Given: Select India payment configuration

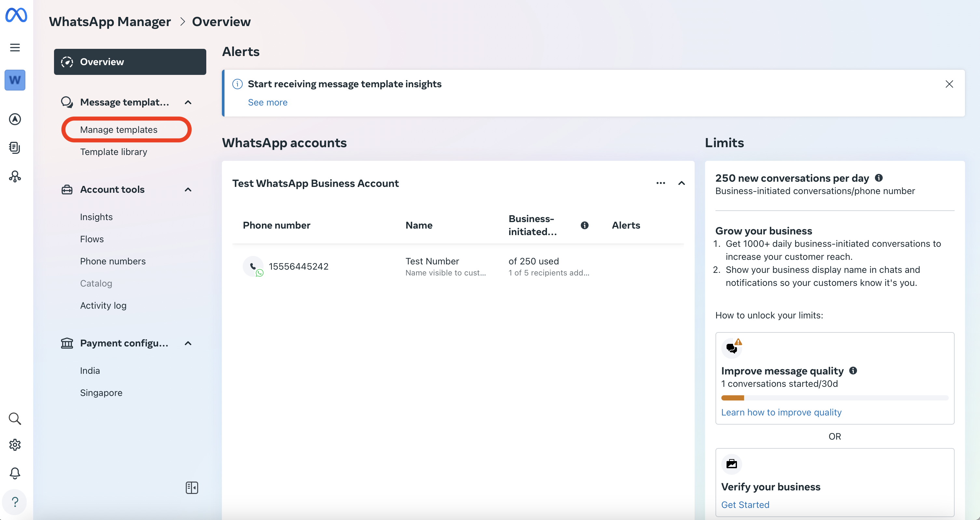Looking at the screenshot, I should click(90, 371).
